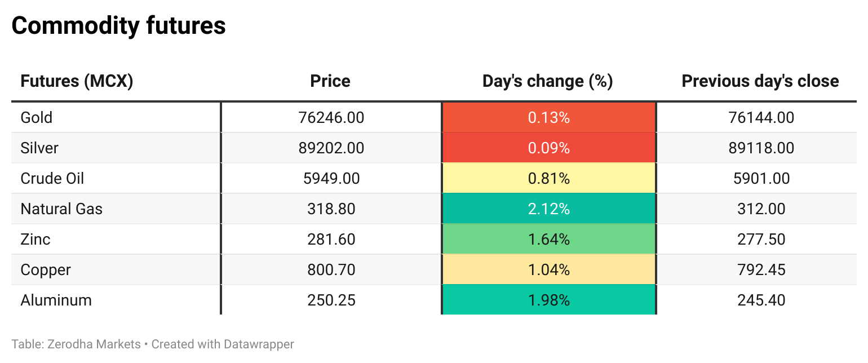
Task: Click Copper price 800.70
Action: (x=331, y=269)
